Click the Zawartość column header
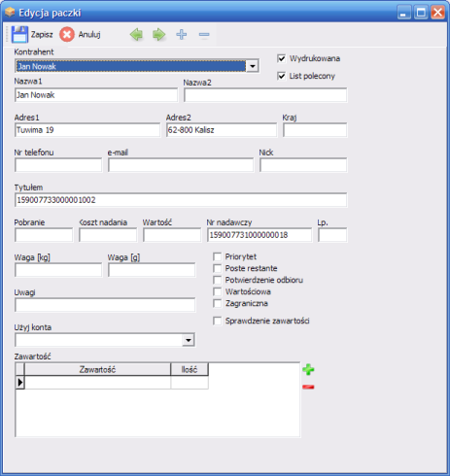 (x=97, y=369)
